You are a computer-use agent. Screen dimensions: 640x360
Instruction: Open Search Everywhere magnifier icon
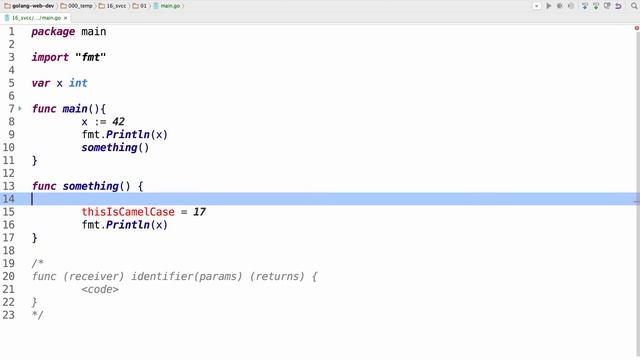[x=634, y=6]
